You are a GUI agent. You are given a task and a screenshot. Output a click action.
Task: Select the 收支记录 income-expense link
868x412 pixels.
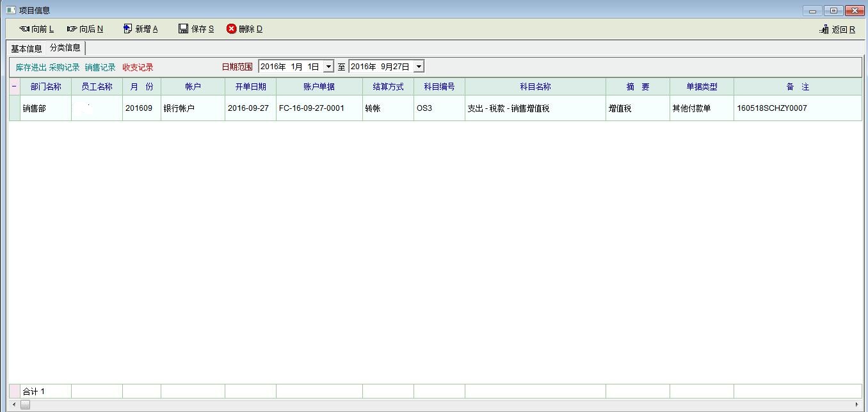138,67
